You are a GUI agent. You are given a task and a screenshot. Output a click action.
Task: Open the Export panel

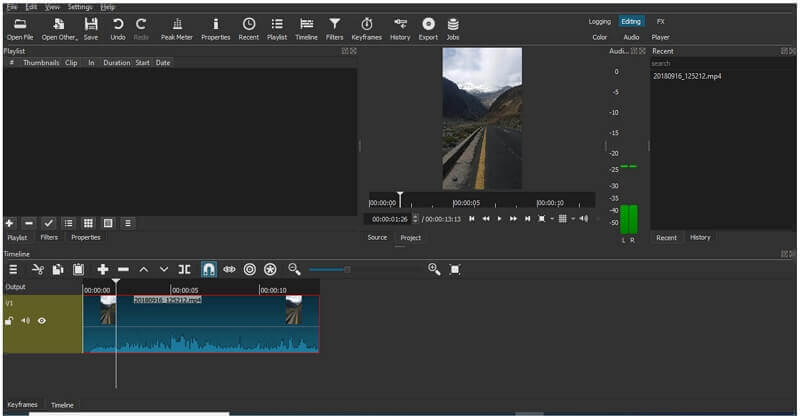(x=428, y=29)
